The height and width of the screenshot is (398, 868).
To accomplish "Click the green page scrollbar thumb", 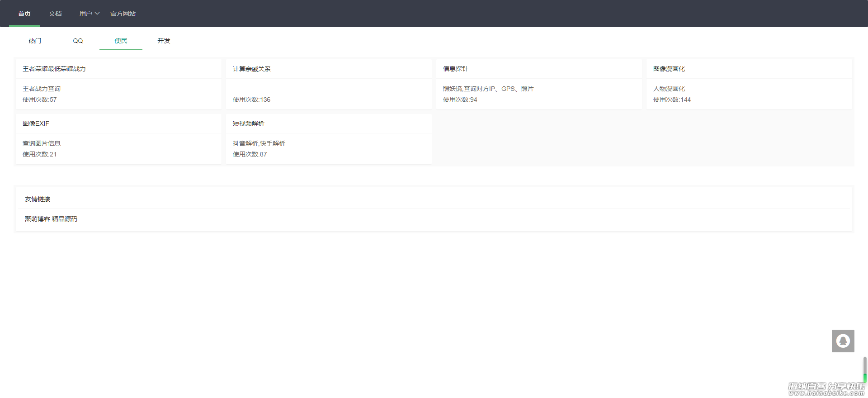I will click(x=865, y=378).
